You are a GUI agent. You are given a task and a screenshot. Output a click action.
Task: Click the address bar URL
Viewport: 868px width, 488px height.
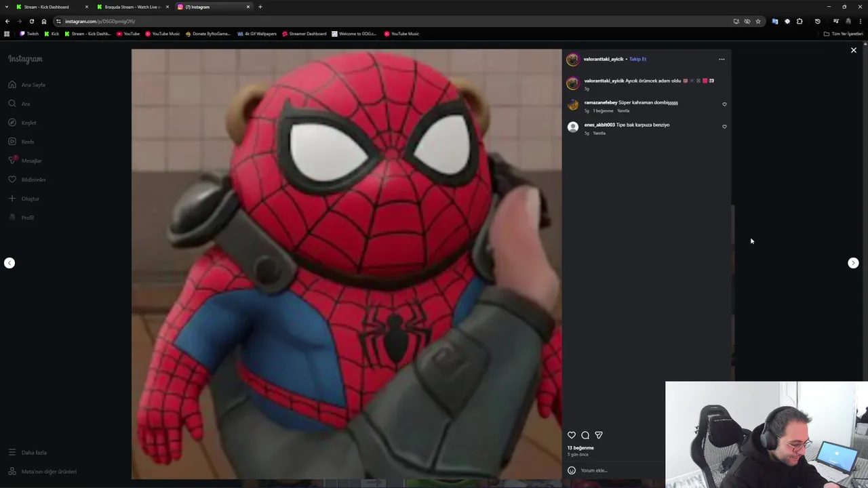tap(100, 21)
